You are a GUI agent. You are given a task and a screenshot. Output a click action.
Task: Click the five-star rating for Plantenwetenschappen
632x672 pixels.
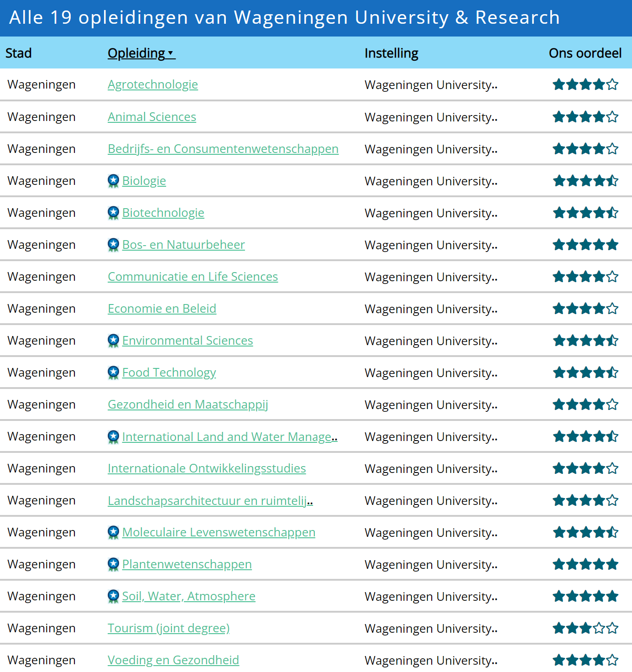coord(585,565)
